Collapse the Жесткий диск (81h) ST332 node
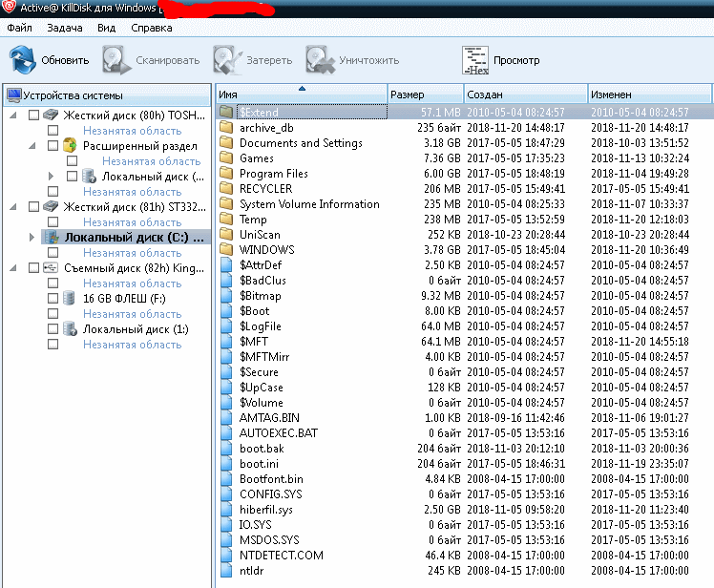The height and width of the screenshot is (588, 714). [13, 207]
